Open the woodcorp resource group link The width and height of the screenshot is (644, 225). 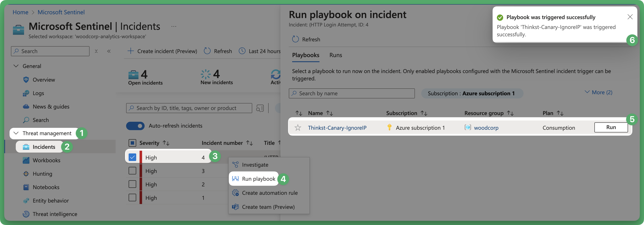point(486,128)
